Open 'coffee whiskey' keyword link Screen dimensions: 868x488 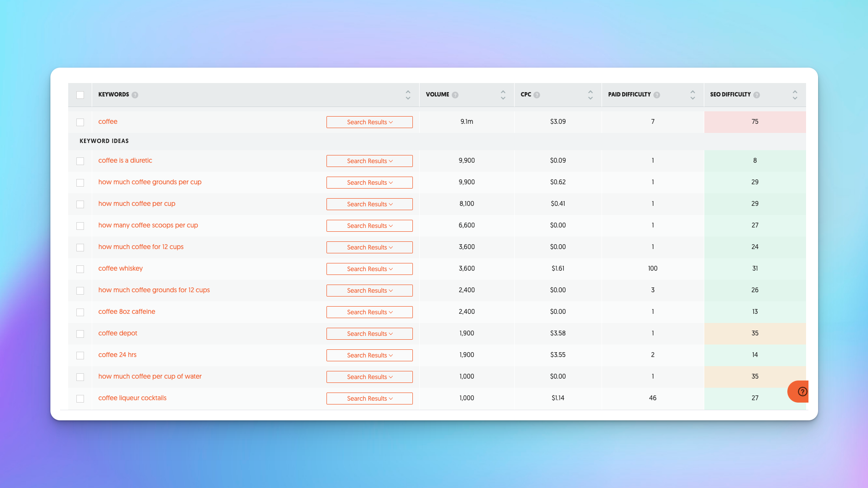tap(121, 269)
